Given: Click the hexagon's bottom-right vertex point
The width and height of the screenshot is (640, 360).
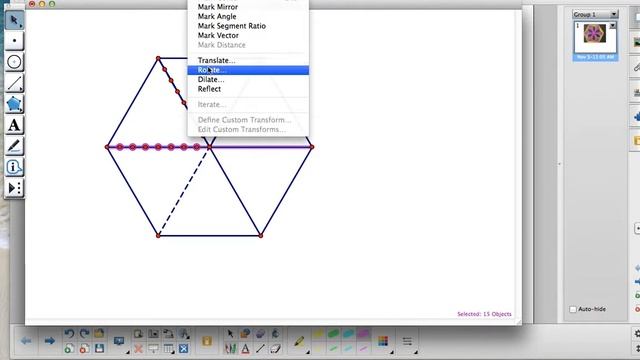Looking at the screenshot, I should [260, 236].
